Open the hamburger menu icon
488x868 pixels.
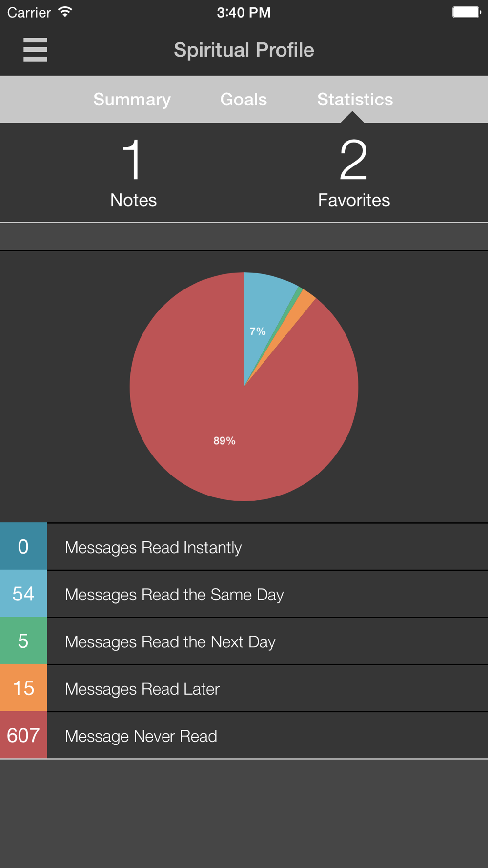click(35, 50)
